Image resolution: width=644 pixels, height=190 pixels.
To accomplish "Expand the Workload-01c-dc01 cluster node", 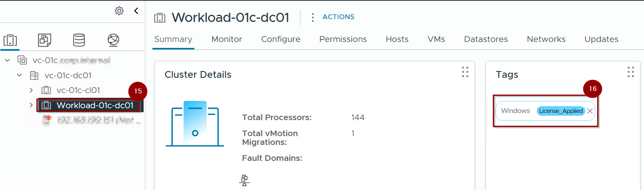I will point(31,105).
